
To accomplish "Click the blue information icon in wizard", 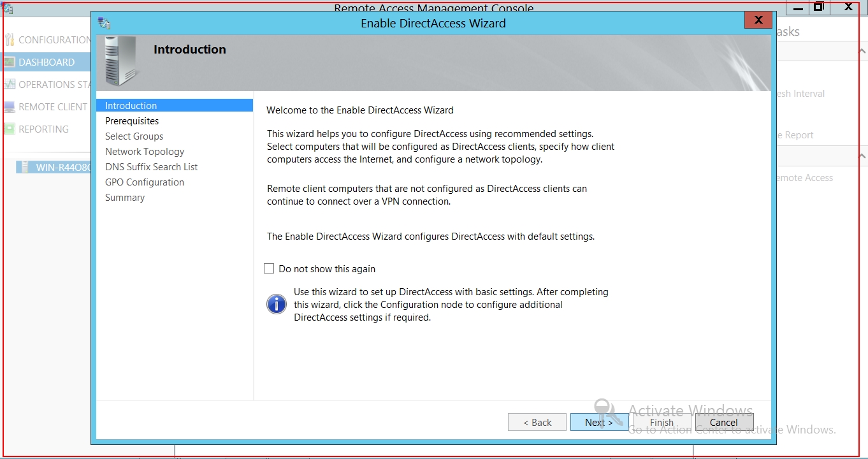I will pyautogui.click(x=277, y=304).
